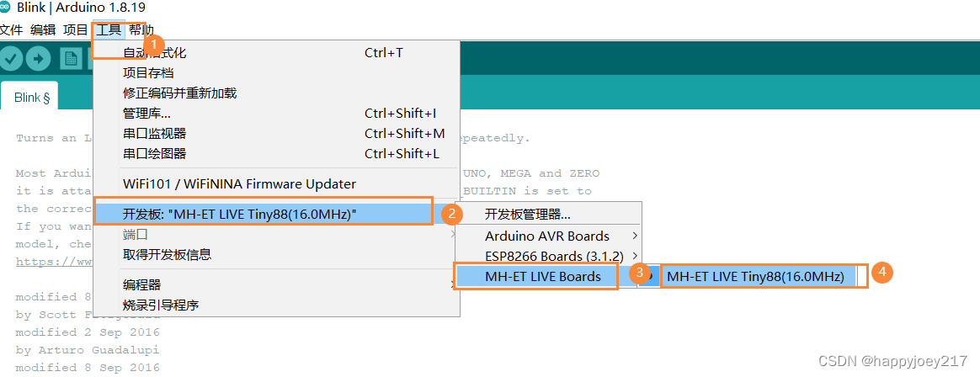Open the 帮助 menu
The height and width of the screenshot is (377, 980).
(x=141, y=29)
